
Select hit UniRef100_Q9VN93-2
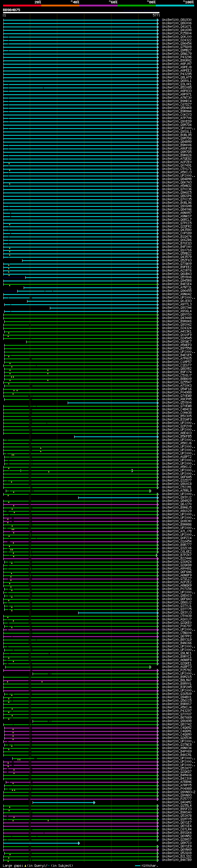point(179,792)
